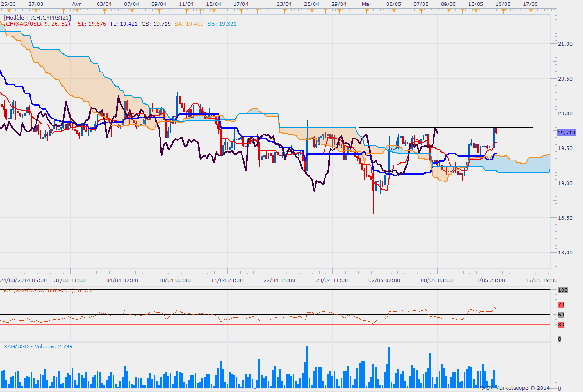Viewport: 583px width, 392px height.
Task: Click the "CS: 19,719" legend value
Action: pos(156,24)
